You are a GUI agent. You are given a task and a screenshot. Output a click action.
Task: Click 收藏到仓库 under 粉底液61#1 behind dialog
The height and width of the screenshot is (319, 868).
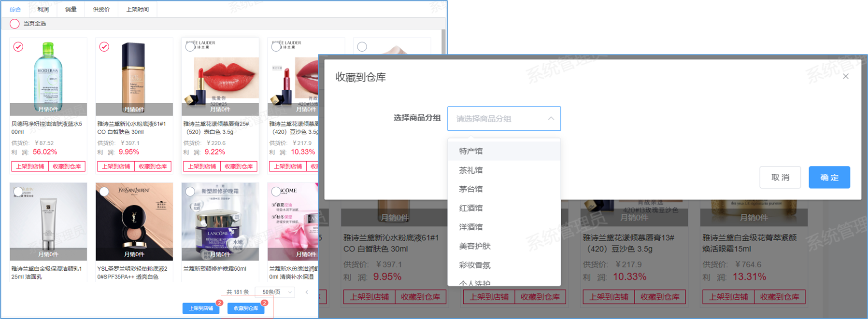point(420,297)
